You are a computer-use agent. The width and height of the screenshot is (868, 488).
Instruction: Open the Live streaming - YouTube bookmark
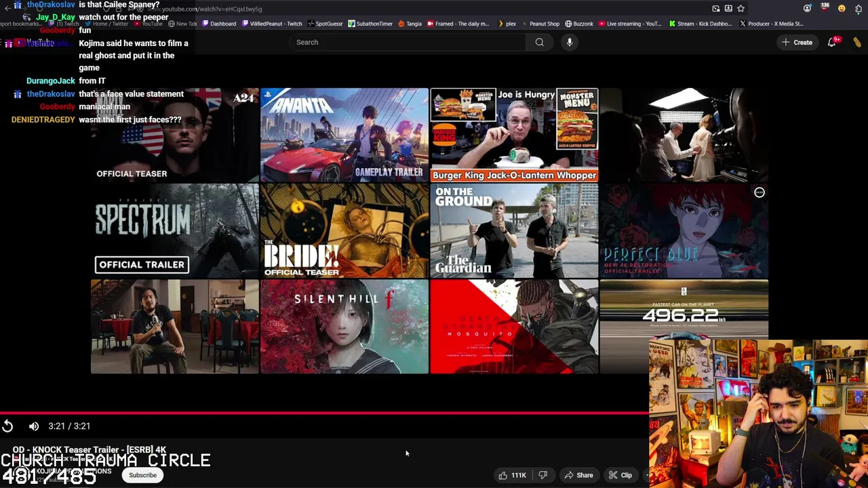pos(630,24)
